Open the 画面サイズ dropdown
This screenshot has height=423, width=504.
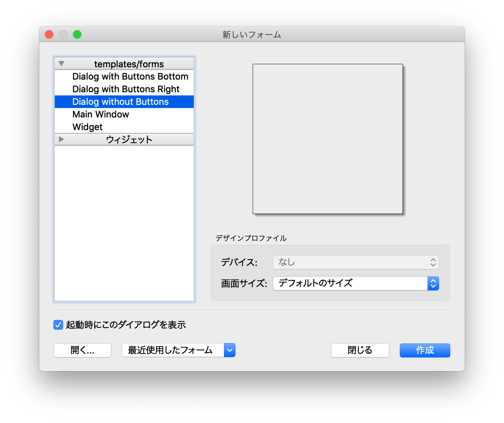coord(356,283)
